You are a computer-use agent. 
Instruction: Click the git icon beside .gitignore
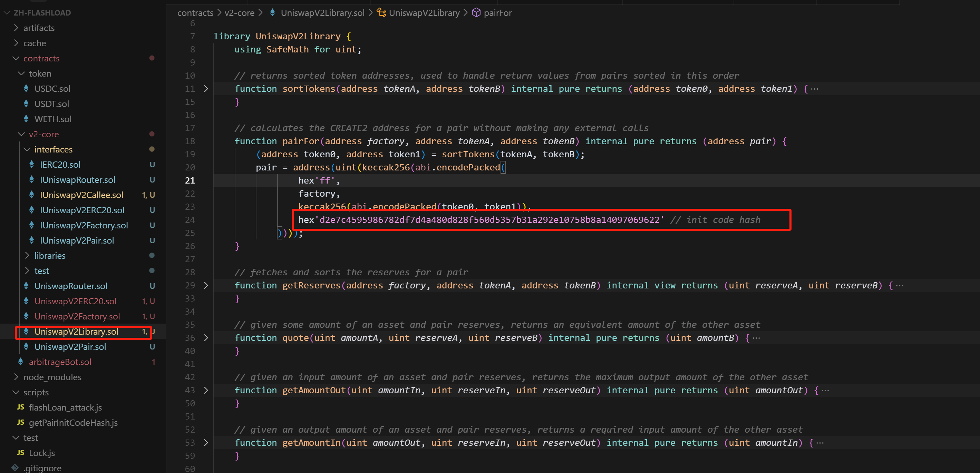pos(15,468)
